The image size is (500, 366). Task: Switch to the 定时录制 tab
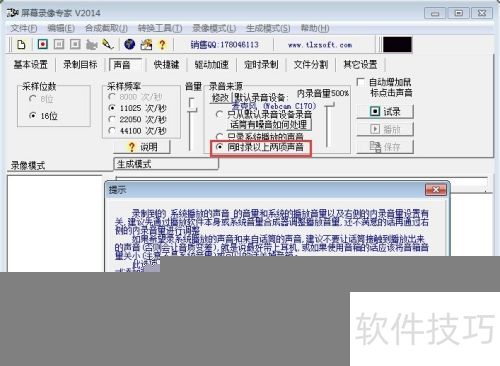[261, 64]
